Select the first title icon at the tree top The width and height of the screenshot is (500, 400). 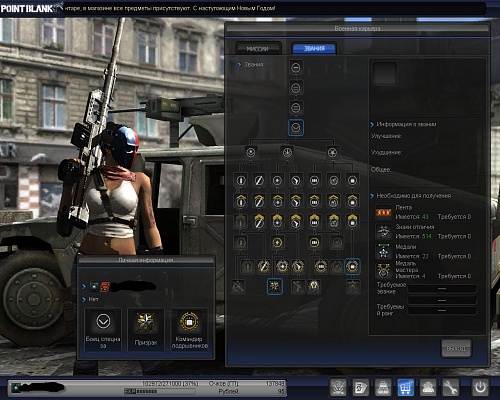[296, 68]
